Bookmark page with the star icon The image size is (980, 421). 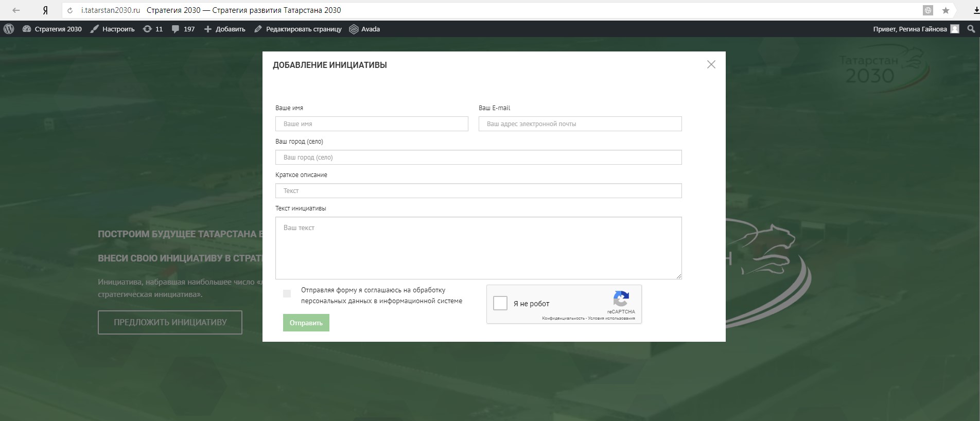coord(946,10)
